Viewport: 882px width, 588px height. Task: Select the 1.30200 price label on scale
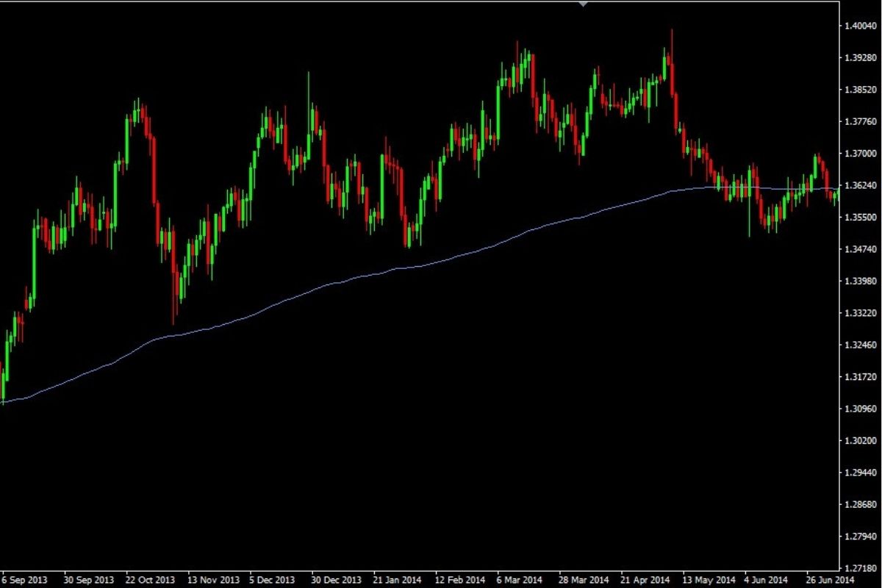860,441
